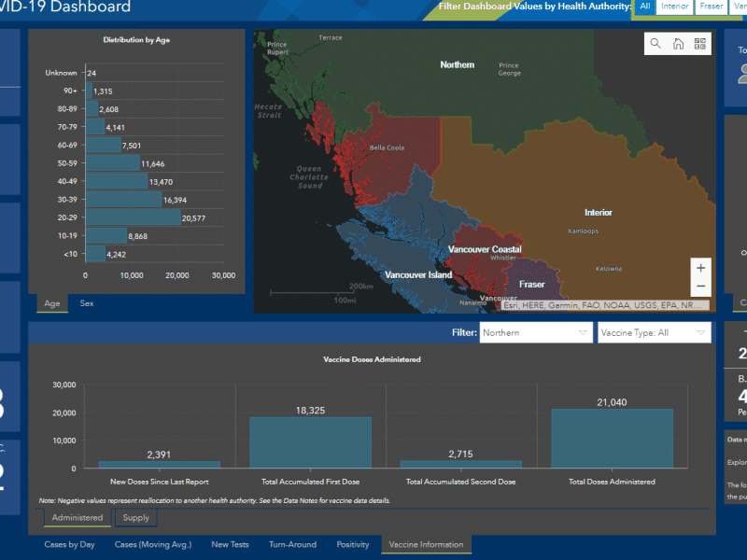Filter dashboard by Interior health authority
This screenshot has width=747, height=560.
click(675, 7)
